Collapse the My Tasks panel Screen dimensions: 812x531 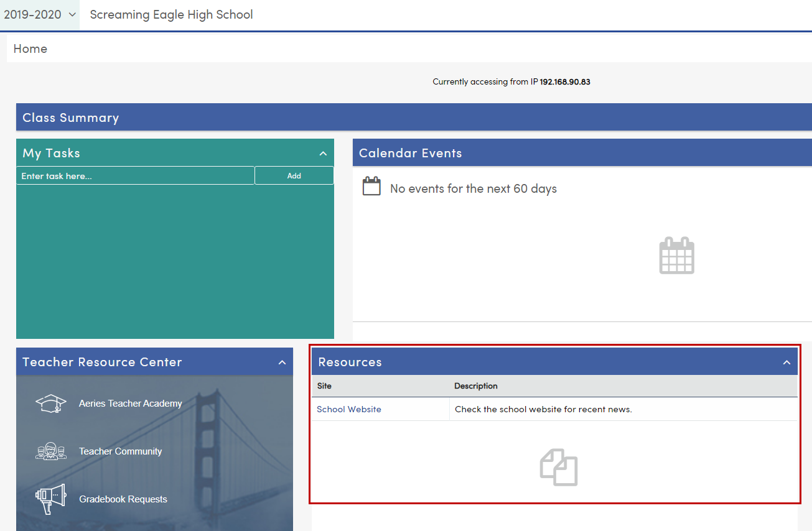(323, 153)
